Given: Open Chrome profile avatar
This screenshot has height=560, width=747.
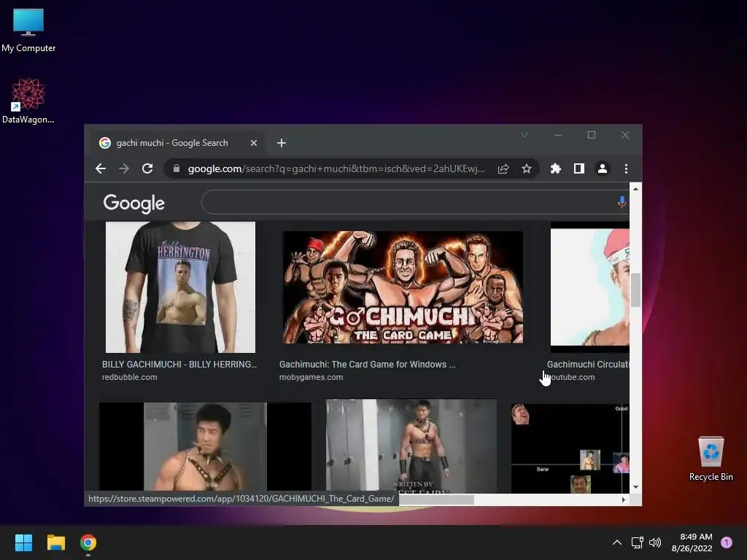Looking at the screenshot, I should (x=602, y=168).
